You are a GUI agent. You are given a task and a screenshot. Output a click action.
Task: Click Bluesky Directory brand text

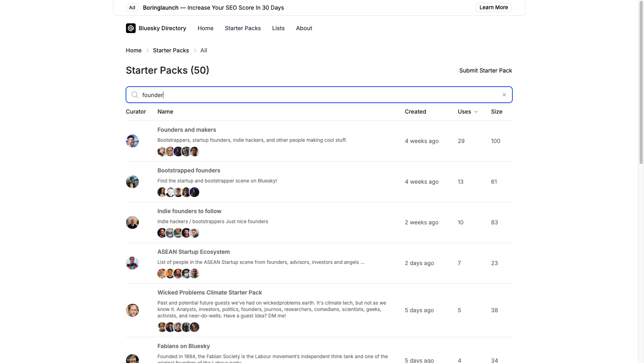(162, 28)
